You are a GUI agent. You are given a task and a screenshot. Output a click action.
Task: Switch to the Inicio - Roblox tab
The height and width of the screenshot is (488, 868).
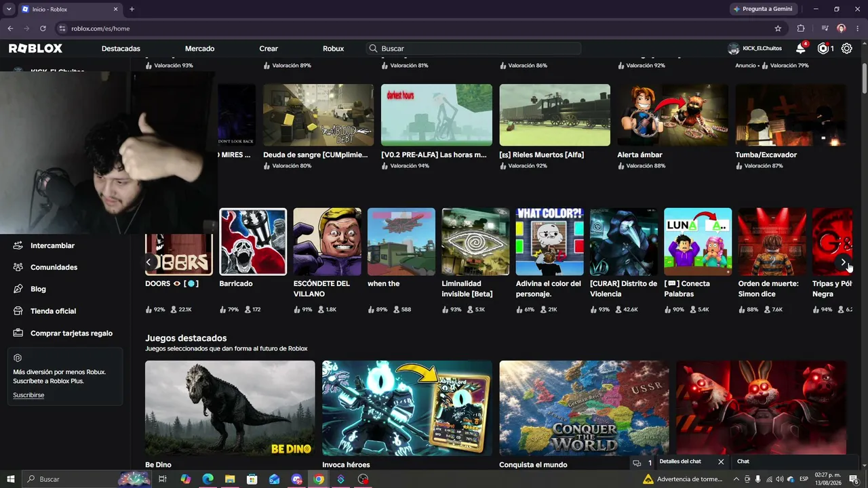click(x=70, y=9)
